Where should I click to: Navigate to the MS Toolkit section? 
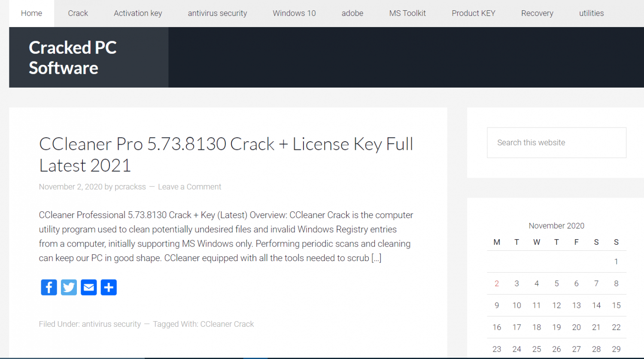pyautogui.click(x=407, y=13)
